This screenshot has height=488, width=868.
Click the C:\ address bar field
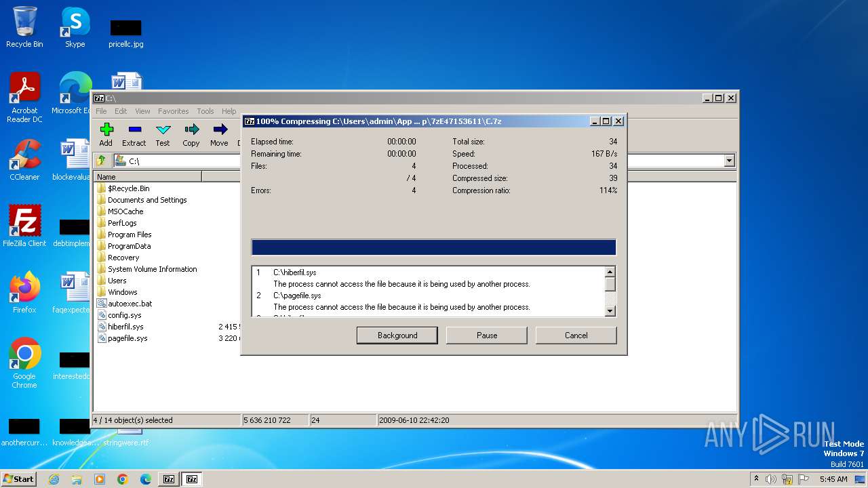(417, 161)
